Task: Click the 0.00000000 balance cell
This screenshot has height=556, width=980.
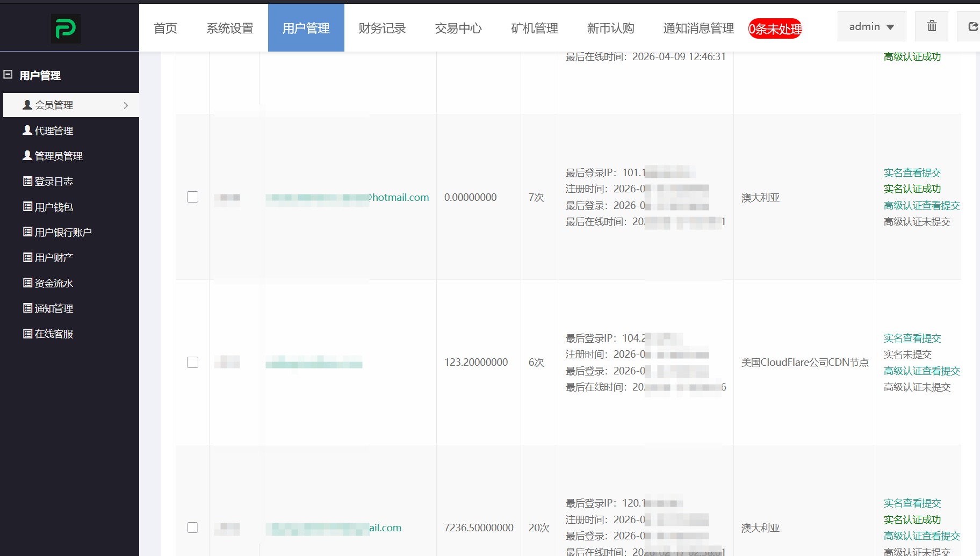Action: pos(470,197)
